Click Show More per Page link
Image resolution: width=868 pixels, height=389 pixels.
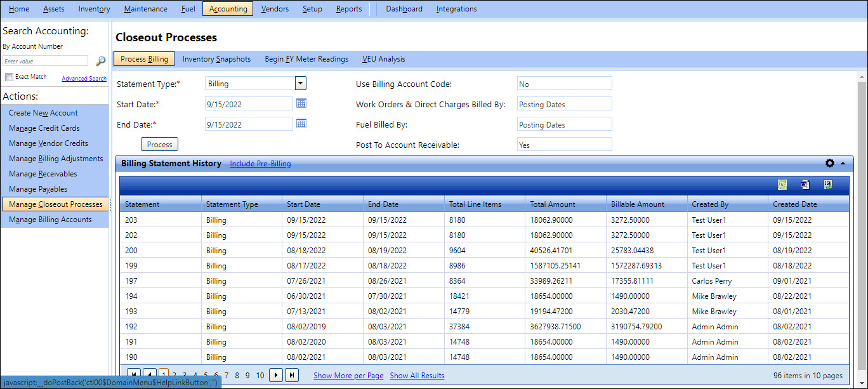(348, 376)
